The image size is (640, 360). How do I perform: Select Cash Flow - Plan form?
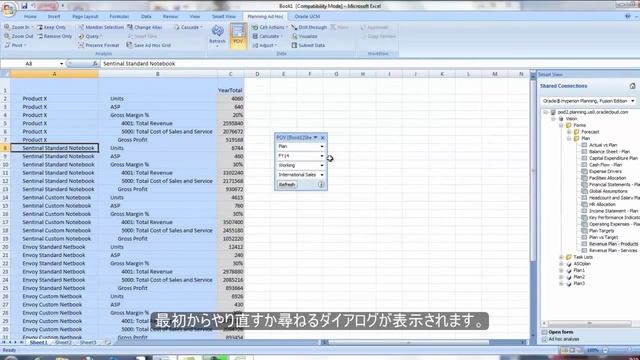point(605,165)
